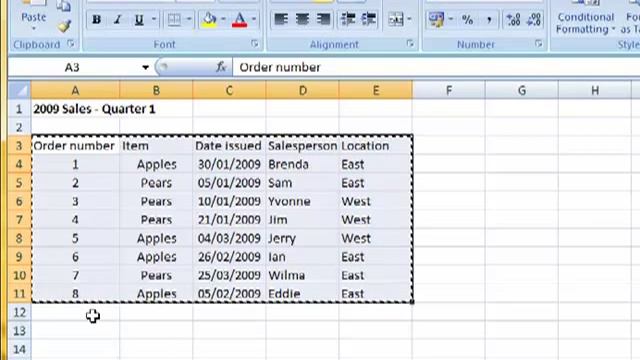Click the Bold formatting button

[96, 19]
